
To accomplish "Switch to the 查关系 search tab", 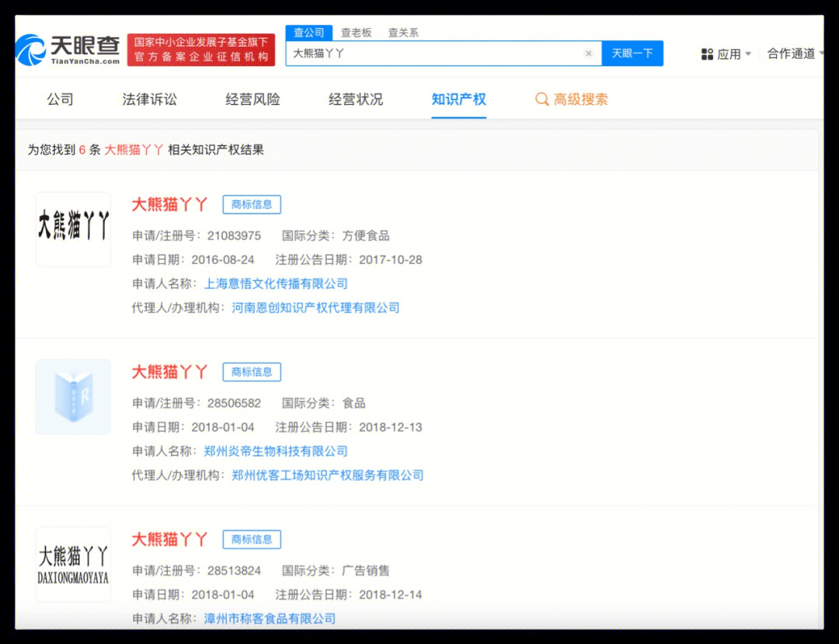I will [x=403, y=33].
